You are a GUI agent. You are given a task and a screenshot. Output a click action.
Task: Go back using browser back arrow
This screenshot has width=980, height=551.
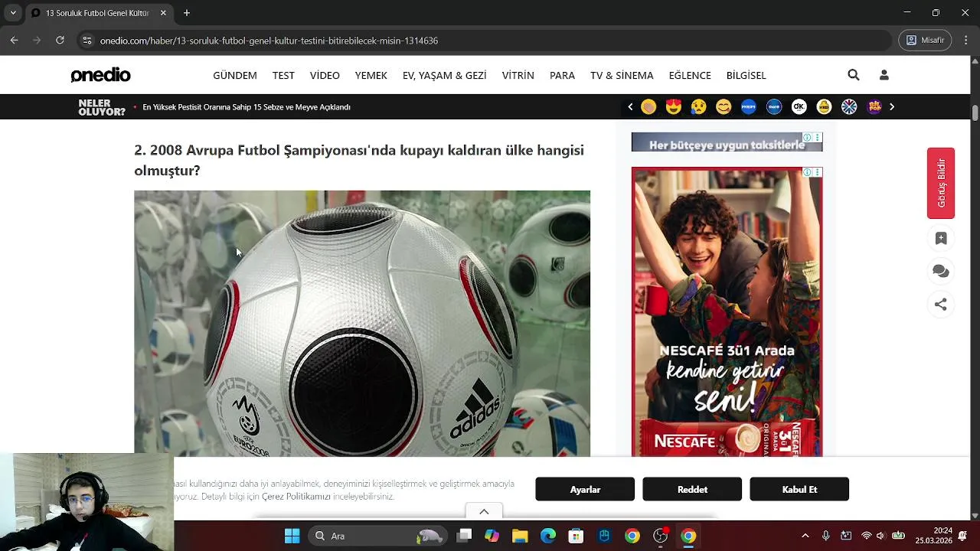(14, 41)
